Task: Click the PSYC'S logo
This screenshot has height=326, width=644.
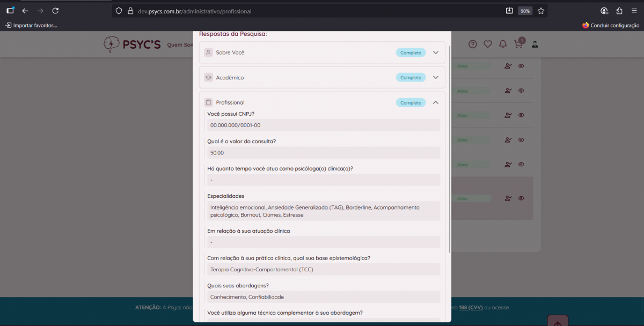Action: [132, 45]
